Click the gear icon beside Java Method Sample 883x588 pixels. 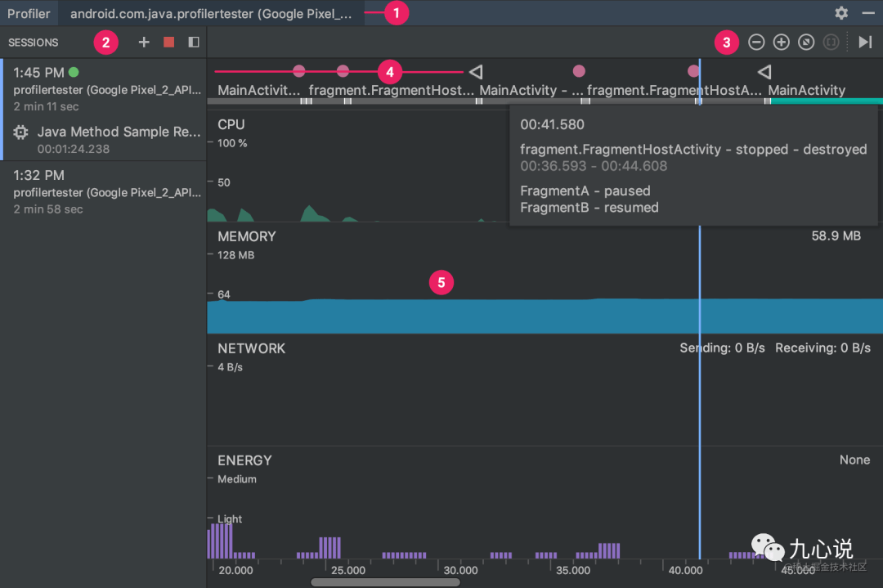[x=20, y=132]
